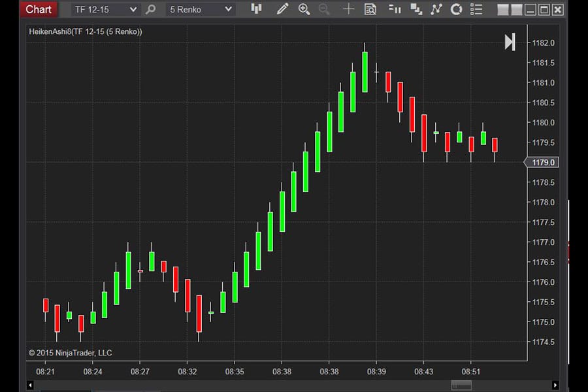Show the data box icon
This screenshot has height=392, width=588.
[370, 9]
